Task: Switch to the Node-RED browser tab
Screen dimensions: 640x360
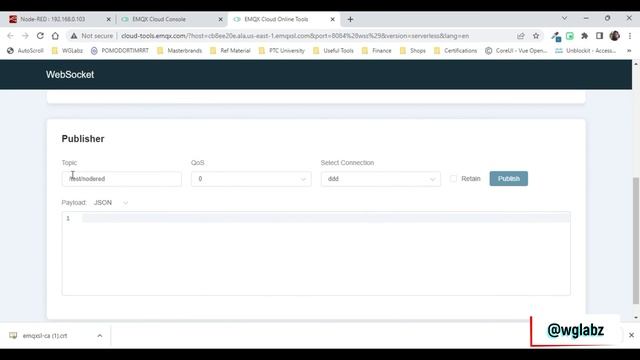Action: click(x=57, y=19)
